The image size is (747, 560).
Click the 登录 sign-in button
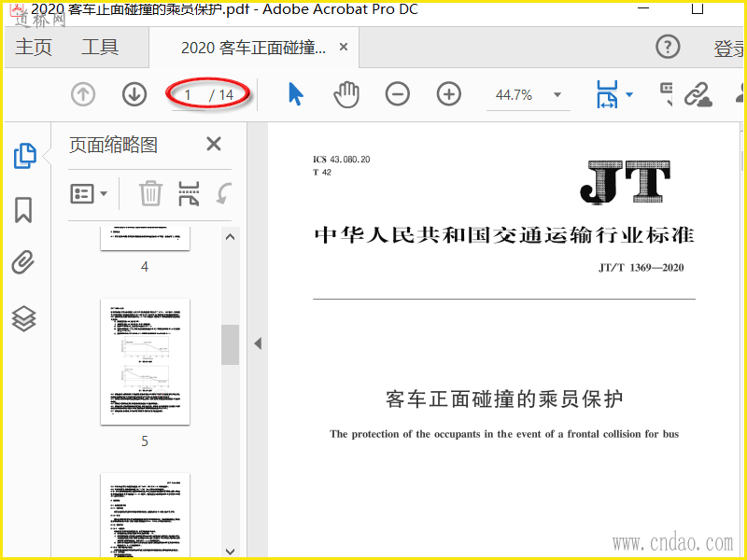[x=729, y=49]
